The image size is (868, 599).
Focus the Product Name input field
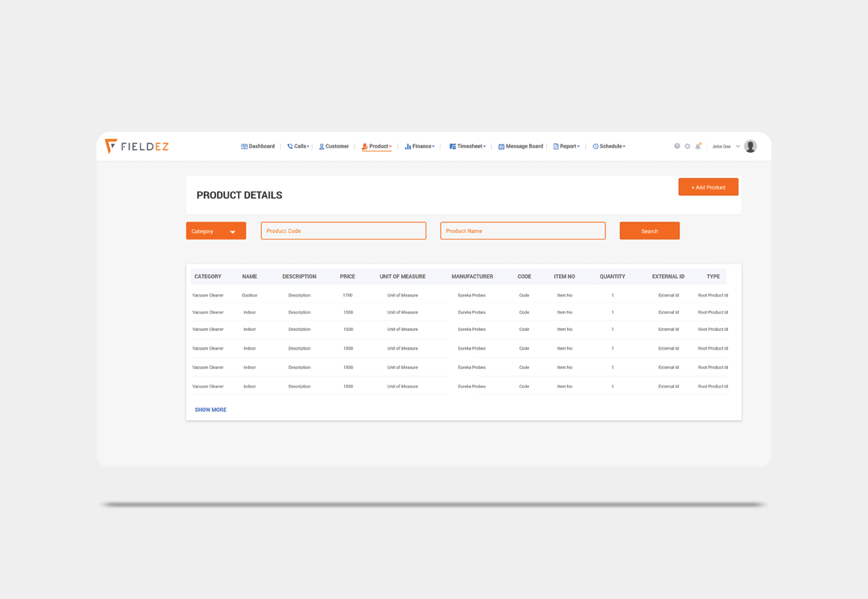[522, 231]
